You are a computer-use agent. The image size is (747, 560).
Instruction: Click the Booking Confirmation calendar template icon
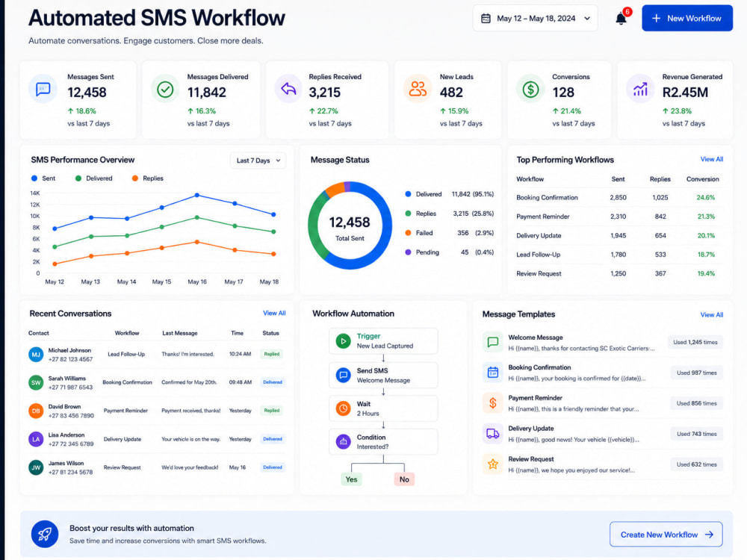pos(492,373)
